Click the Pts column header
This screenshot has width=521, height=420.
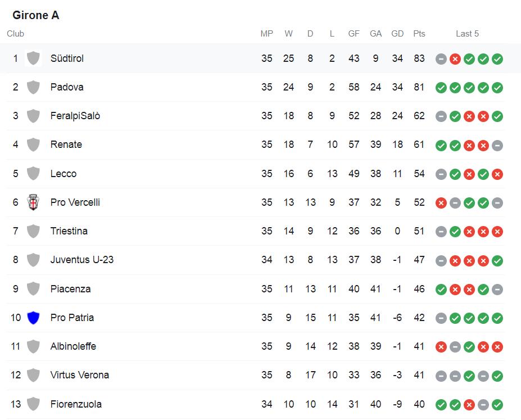(x=419, y=34)
